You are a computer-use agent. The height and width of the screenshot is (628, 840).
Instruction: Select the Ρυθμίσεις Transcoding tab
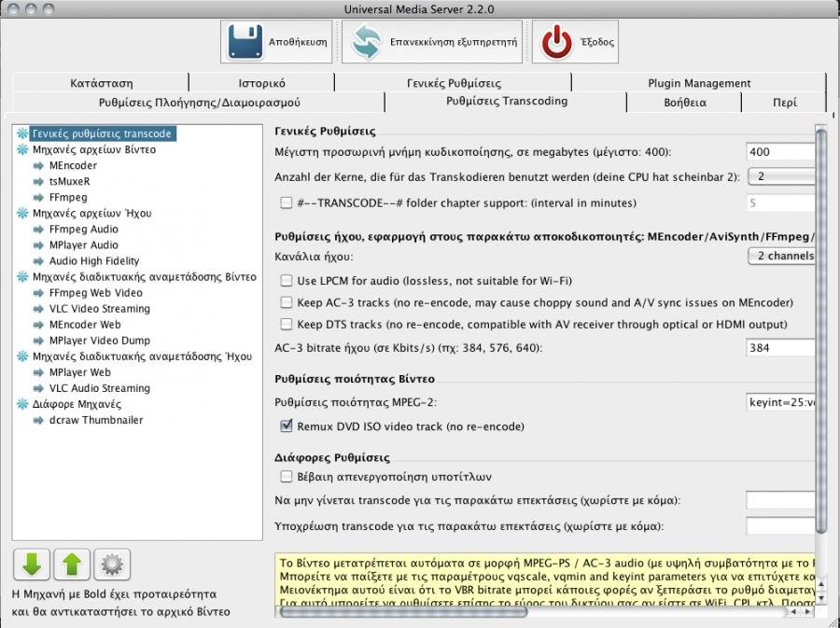pos(506,101)
